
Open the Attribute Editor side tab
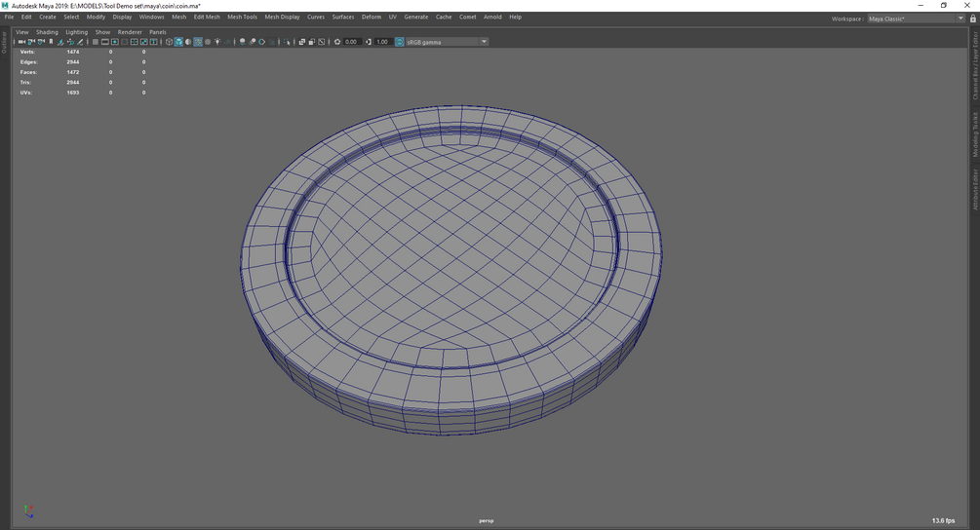(975, 189)
